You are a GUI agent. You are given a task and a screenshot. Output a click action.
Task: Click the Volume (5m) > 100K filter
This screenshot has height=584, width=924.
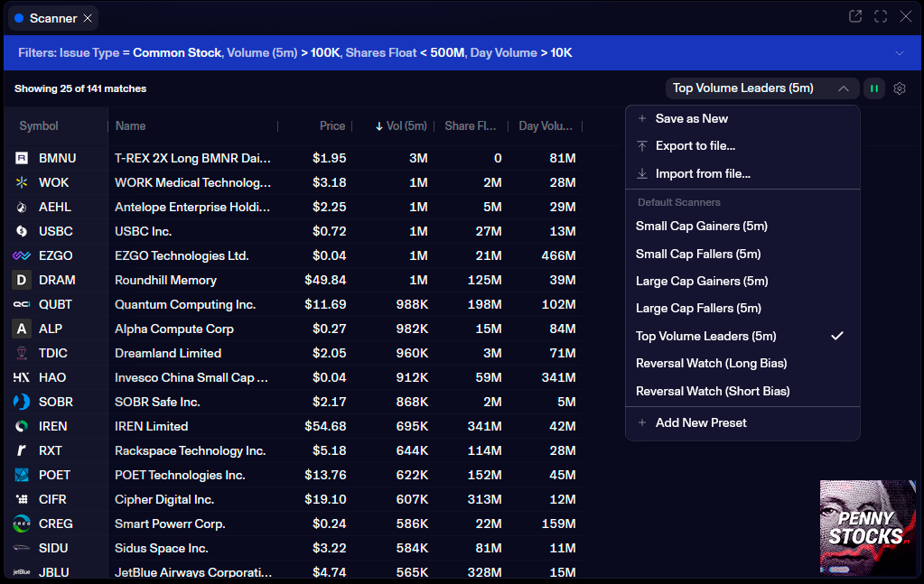284,53
